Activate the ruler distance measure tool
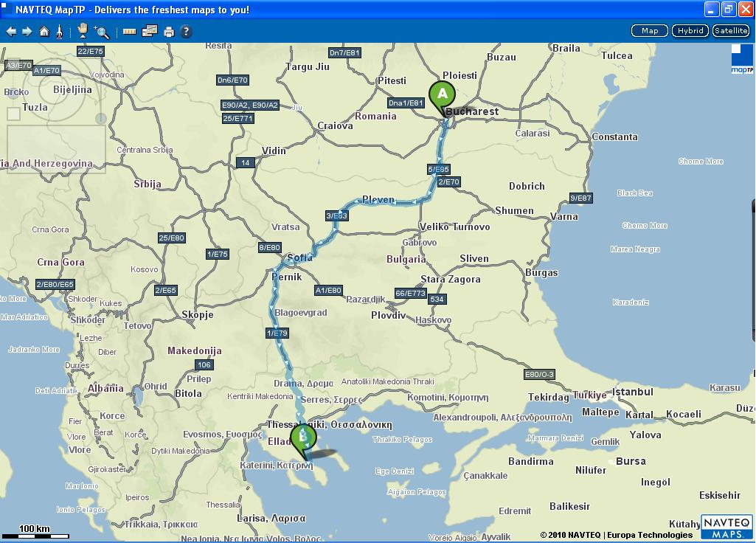Image resolution: width=756 pixels, height=543 pixels. [129, 32]
